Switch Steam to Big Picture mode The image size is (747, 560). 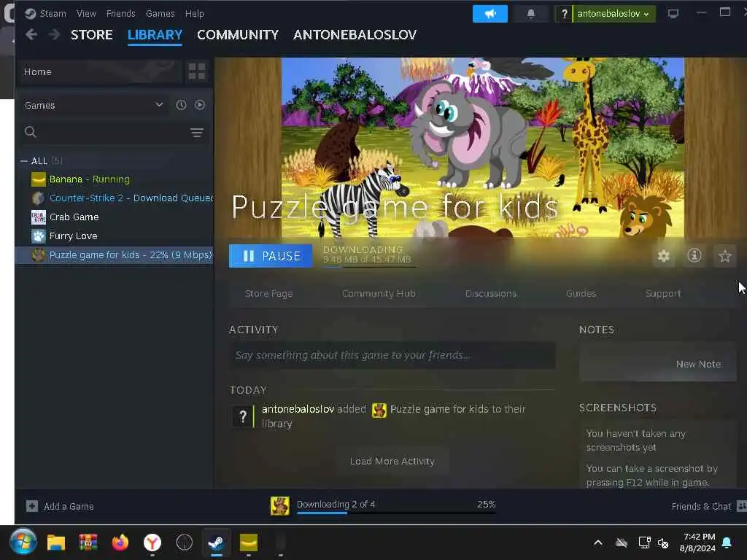(x=673, y=14)
